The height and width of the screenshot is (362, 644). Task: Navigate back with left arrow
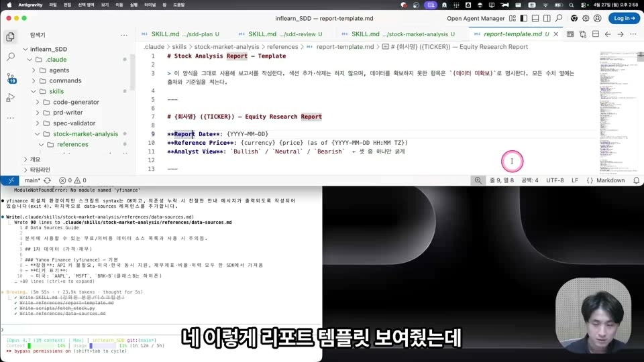tap(608, 34)
